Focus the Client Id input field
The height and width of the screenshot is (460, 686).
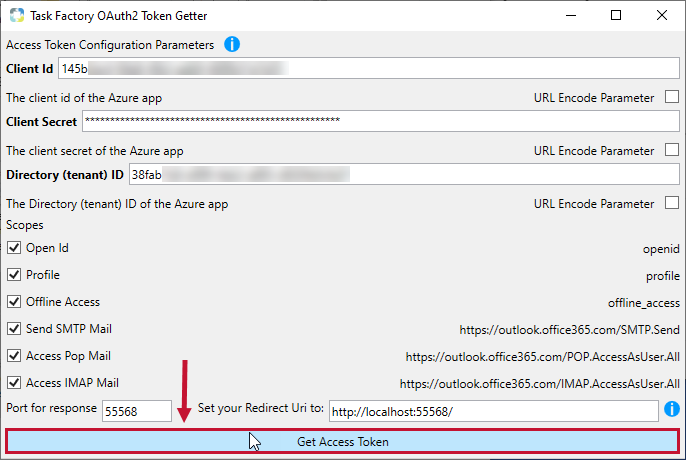coord(369,69)
